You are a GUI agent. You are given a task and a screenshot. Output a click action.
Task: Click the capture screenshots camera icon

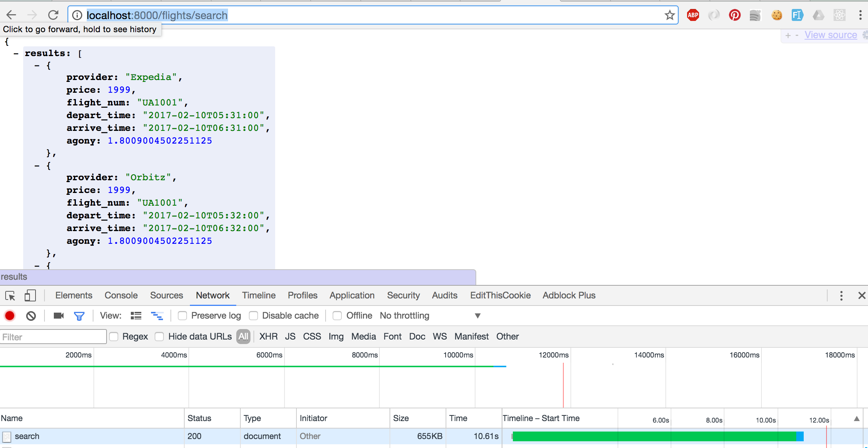coord(59,316)
